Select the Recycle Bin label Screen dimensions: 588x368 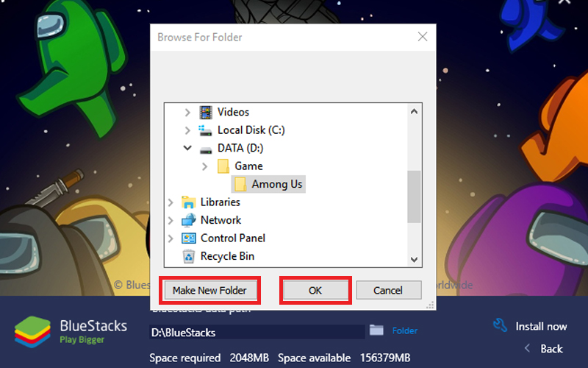pos(227,256)
